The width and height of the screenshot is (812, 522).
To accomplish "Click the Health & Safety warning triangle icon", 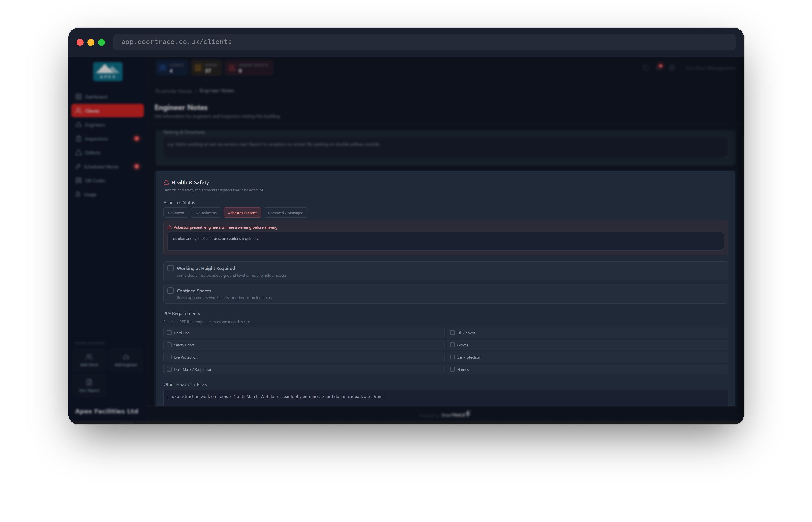I will pos(166,182).
